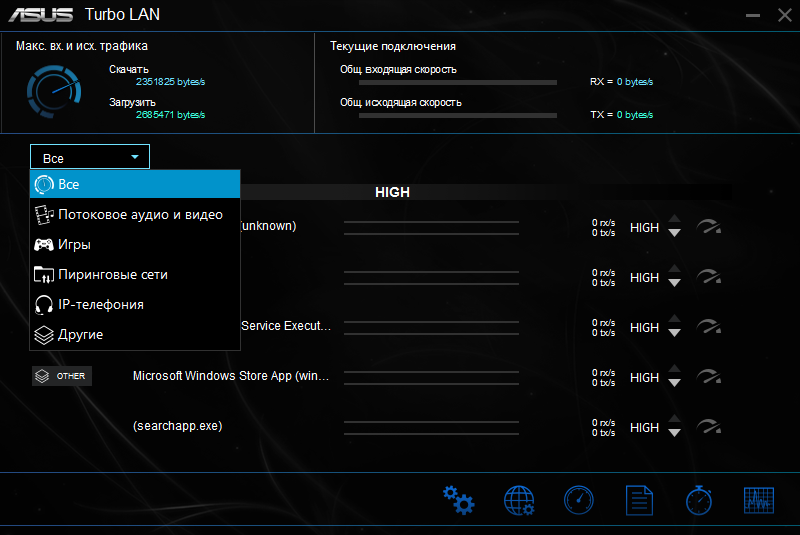Raise priority of the unknown row
The height and width of the screenshot is (535, 800).
click(x=674, y=219)
